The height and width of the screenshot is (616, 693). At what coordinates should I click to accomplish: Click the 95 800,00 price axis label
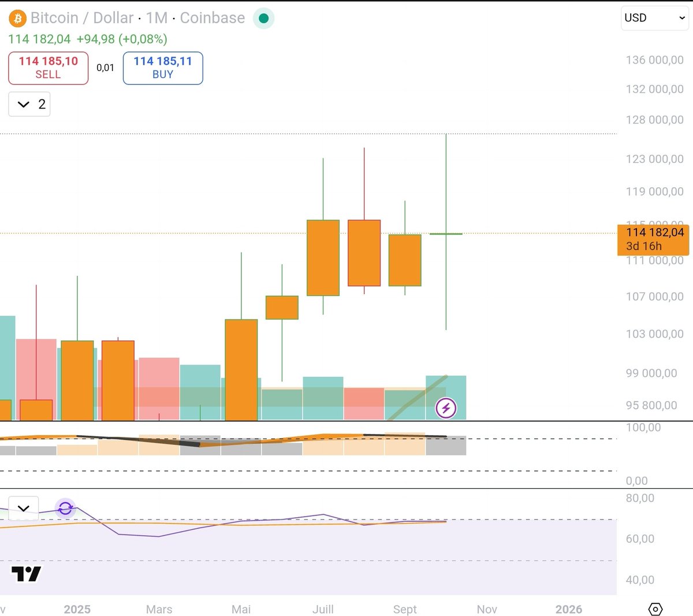pyautogui.click(x=651, y=406)
